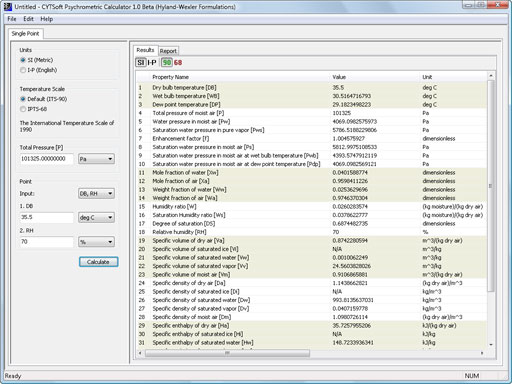Select Total pressure of moist air [P] row
This screenshot has height=384, width=512.
pyautogui.click(x=311, y=113)
